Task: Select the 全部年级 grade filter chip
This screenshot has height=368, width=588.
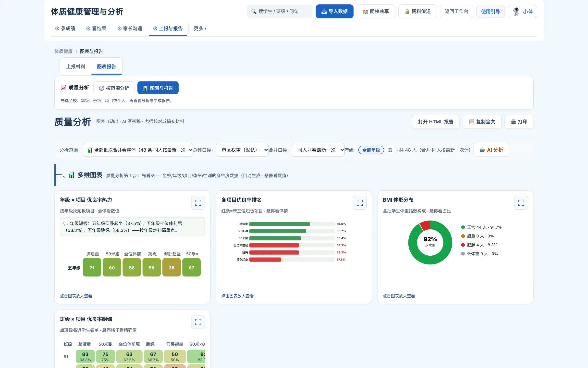Action: [371, 150]
